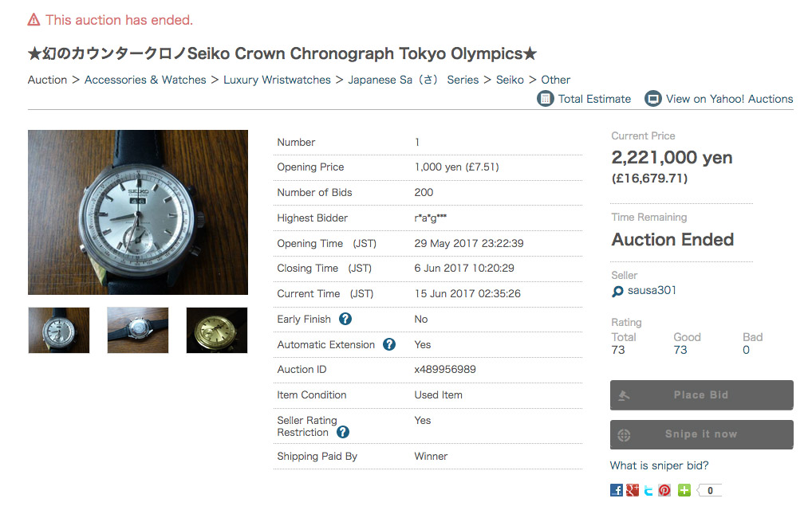The width and height of the screenshot is (812, 518).
Task: Tweet this auction via Twitter icon
Action: tap(648, 490)
